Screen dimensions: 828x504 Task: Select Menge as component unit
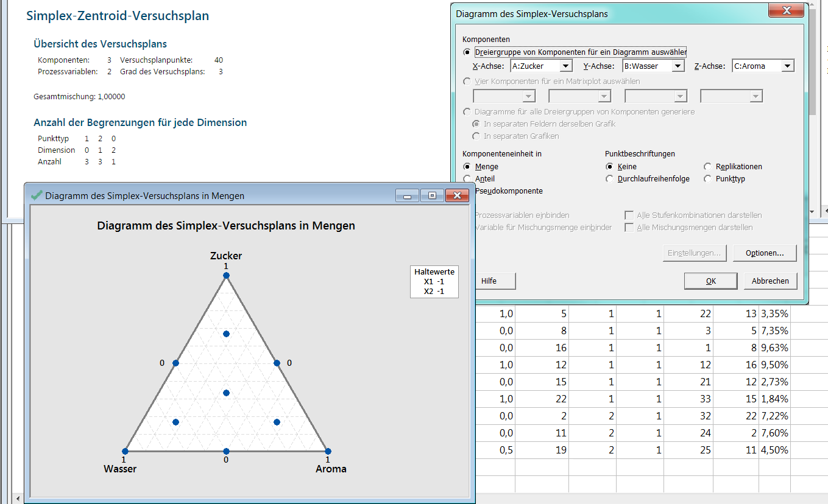coord(467,167)
